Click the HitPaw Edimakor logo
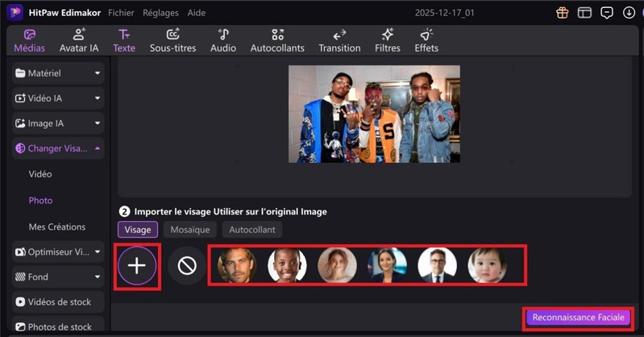Viewport: 644px width, 337px height. pos(15,12)
